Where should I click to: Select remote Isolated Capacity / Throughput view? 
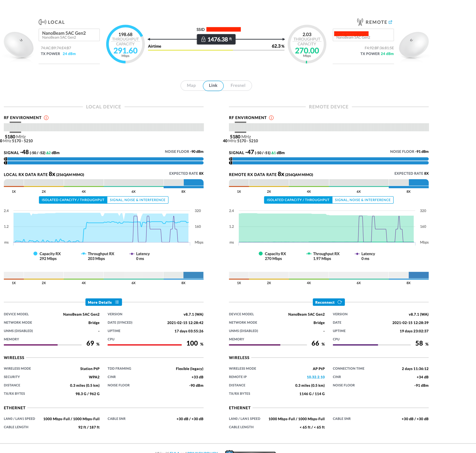point(298,200)
